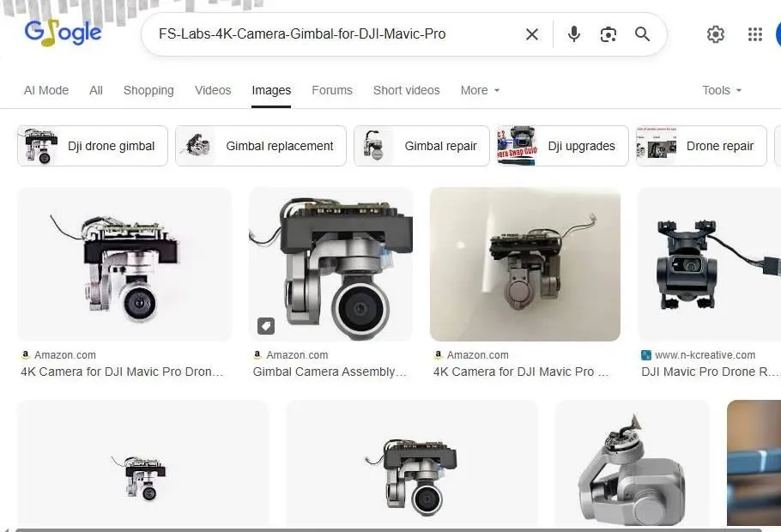The image size is (781, 532).
Task: Expand the More dropdown
Action: tap(480, 90)
